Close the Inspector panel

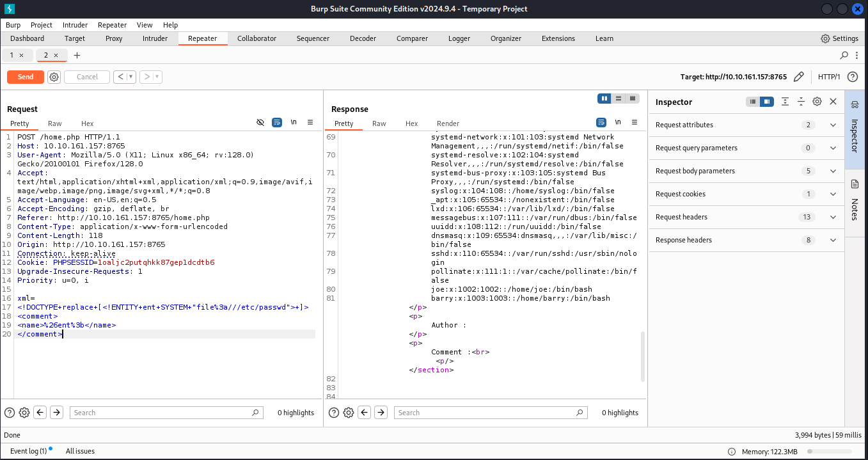(833, 102)
